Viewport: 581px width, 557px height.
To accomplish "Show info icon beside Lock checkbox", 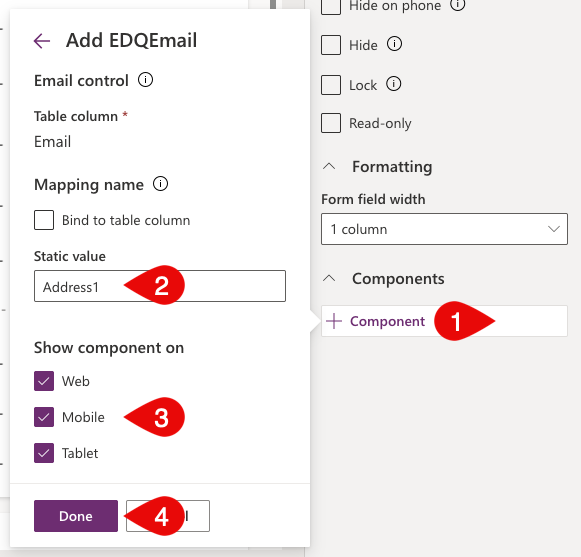I will click(394, 84).
